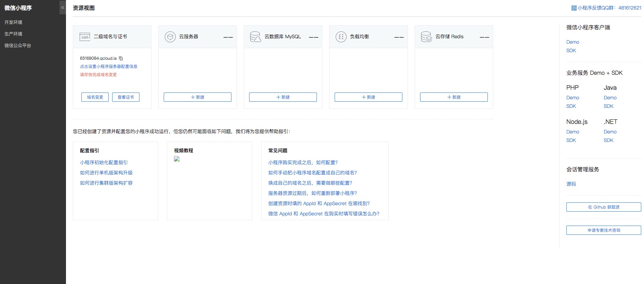This screenshot has width=644, height=284.
Task: Open PHP SDK link
Action: [x=571, y=106]
